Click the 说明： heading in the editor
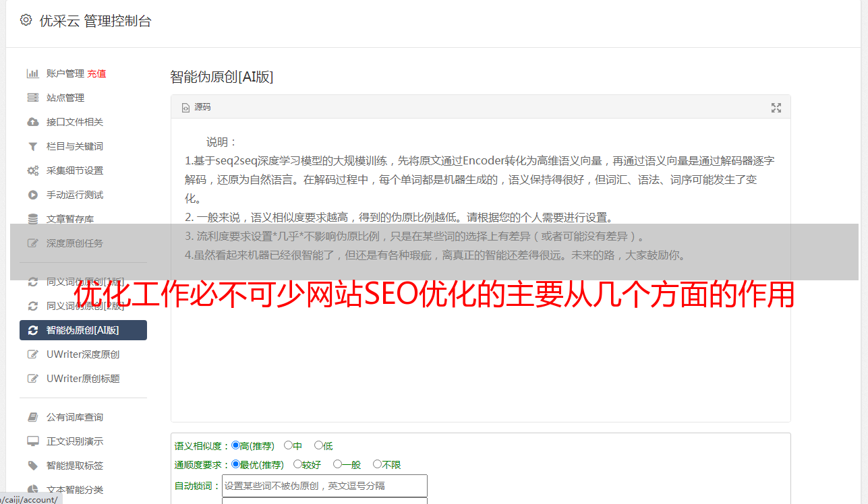The image size is (868, 504). pyautogui.click(x=222, y=142)
